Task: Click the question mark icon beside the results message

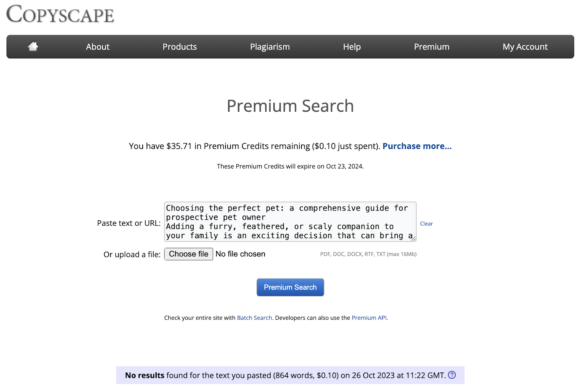Action: 452,375
